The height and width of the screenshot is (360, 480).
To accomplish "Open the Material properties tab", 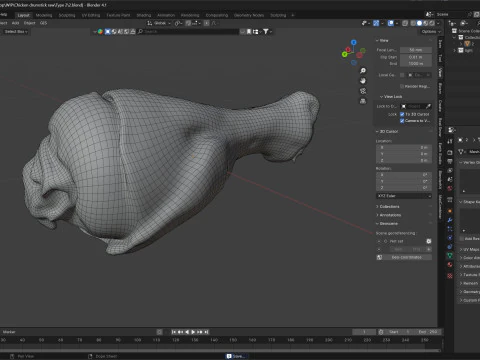I will 450,265.
